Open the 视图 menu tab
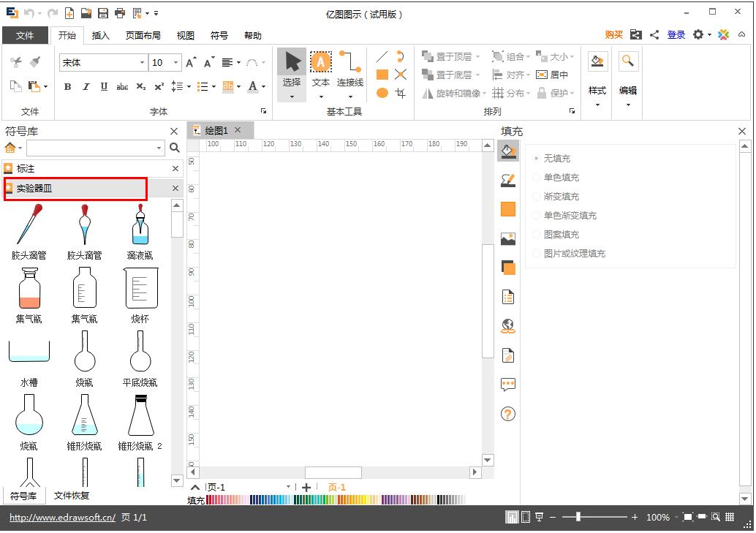Screen dimensions: 756x533 [185, 34]
